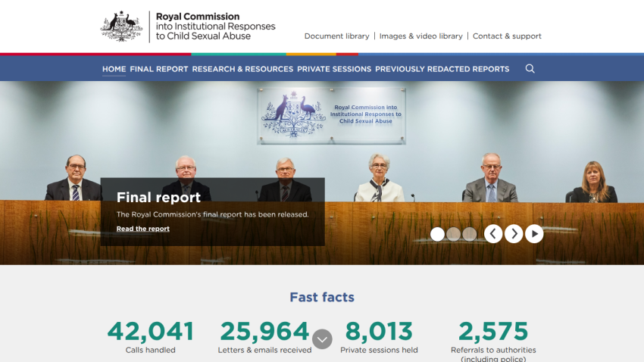Click the Final report slide heading

[x=158, y=198]
